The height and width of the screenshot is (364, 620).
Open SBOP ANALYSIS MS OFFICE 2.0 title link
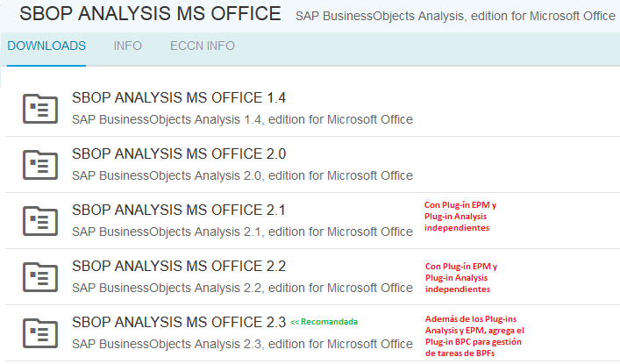pos(179,153)
